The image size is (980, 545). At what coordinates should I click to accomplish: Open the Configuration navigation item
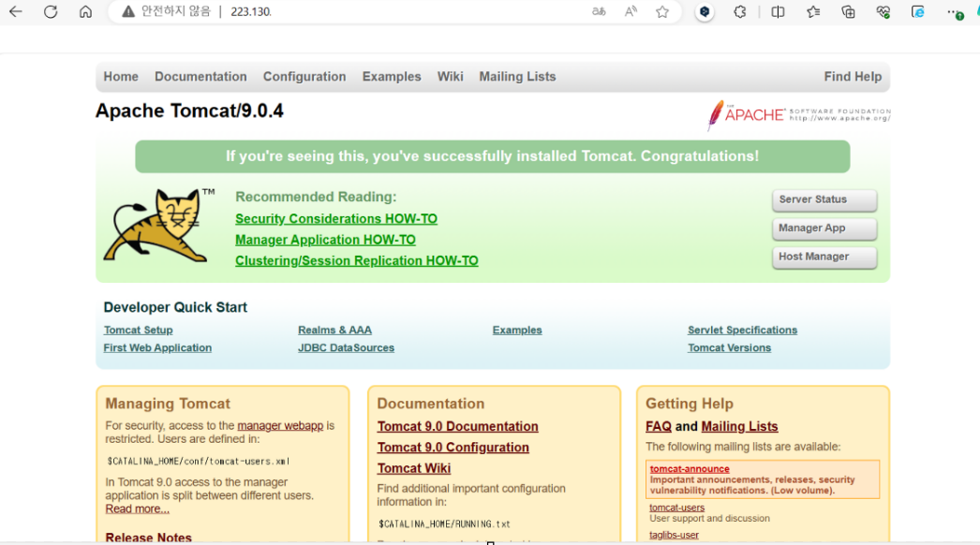click(304, 76)
